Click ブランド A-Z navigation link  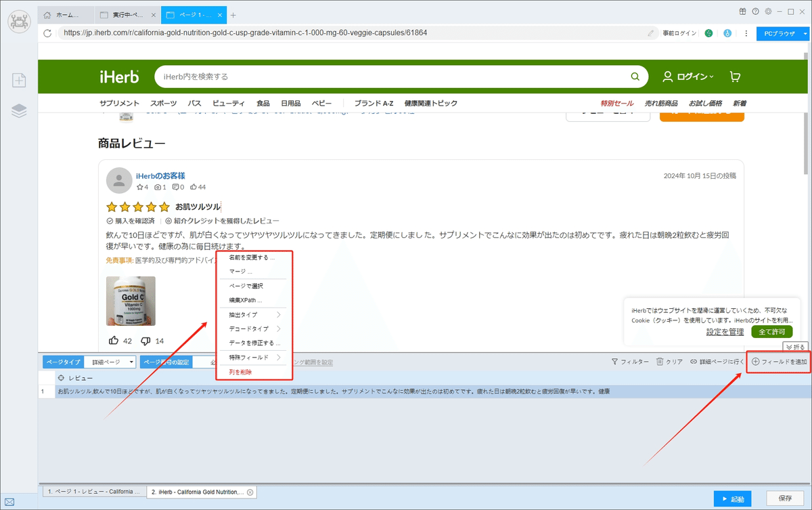tap(374, 104)
